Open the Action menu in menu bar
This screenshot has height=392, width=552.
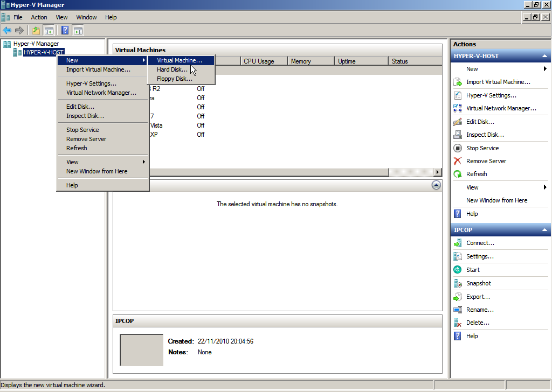39,17
